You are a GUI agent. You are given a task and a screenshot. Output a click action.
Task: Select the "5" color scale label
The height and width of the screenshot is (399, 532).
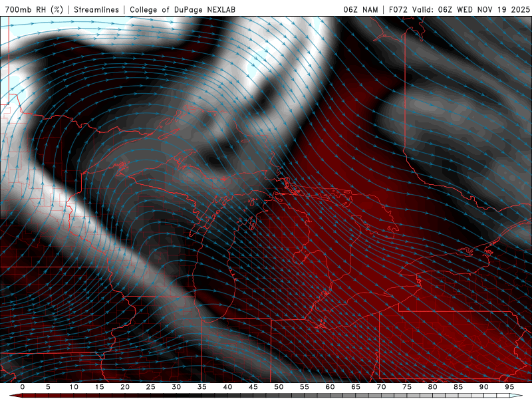48,387
